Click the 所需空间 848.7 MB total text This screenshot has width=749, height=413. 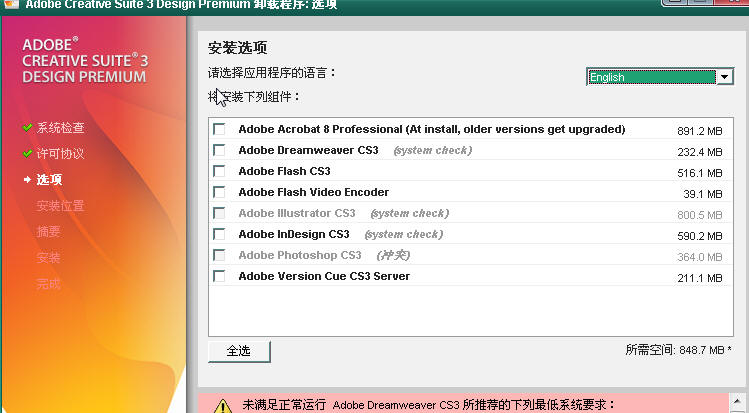click(x=678, y=350)
